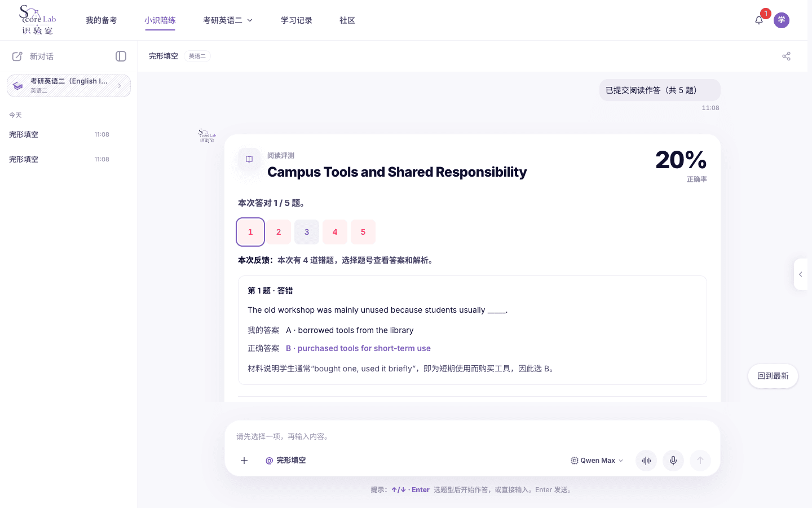The height and width of the screenshot is (508, 812).
Task: Click the new conversation pencil icon
Action: coord(17,56)
